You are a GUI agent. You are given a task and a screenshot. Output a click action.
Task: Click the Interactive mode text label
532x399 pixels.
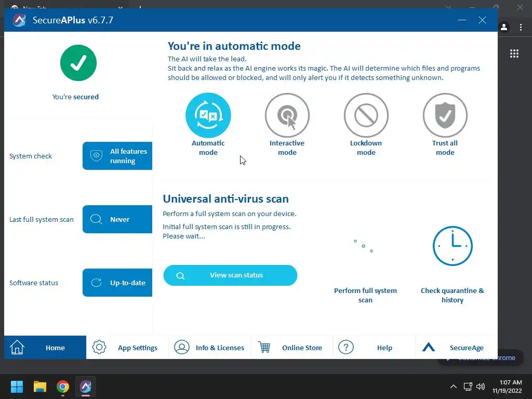(x=287, y=148)
